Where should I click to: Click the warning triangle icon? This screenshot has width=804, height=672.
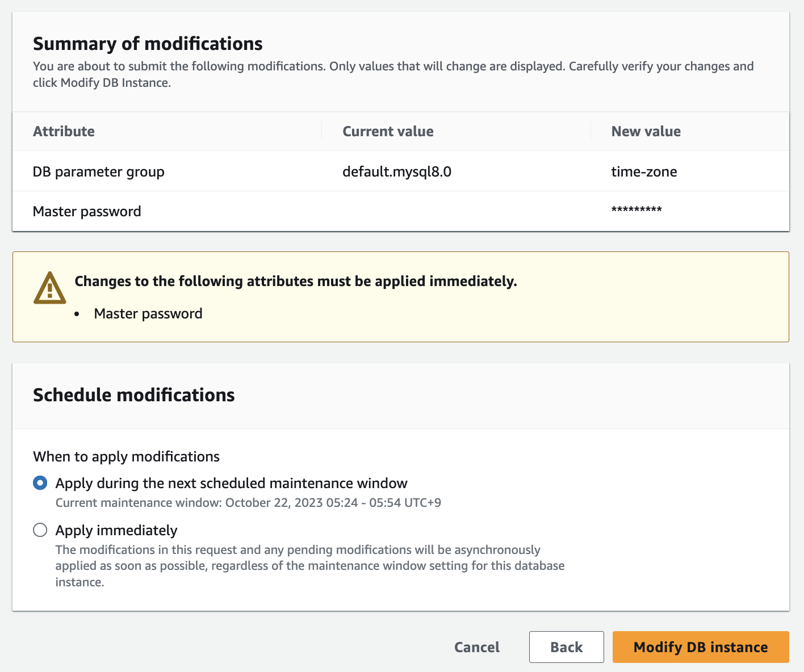[x=50, y=288]
